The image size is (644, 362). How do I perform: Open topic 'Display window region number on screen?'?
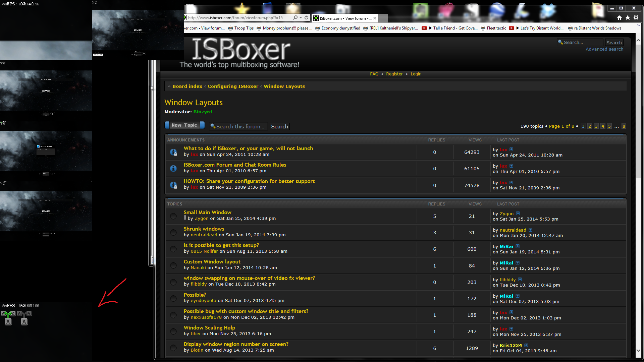click(236, 344)
